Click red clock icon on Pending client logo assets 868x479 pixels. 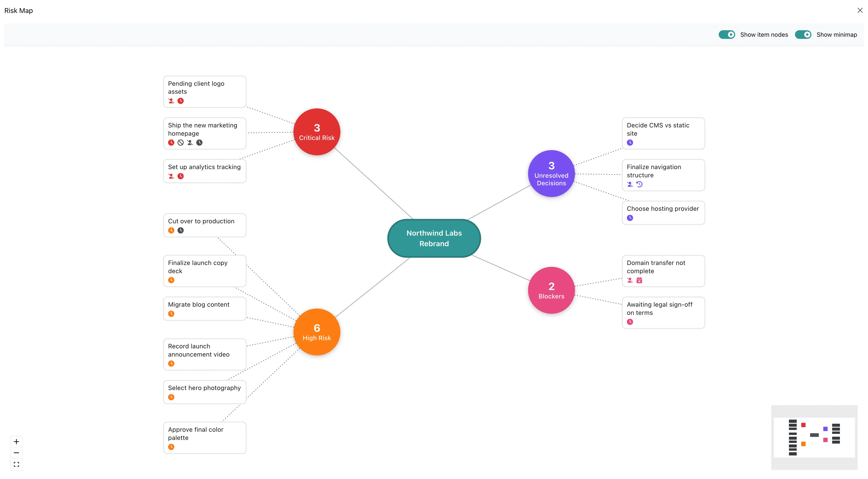[181, 101]
